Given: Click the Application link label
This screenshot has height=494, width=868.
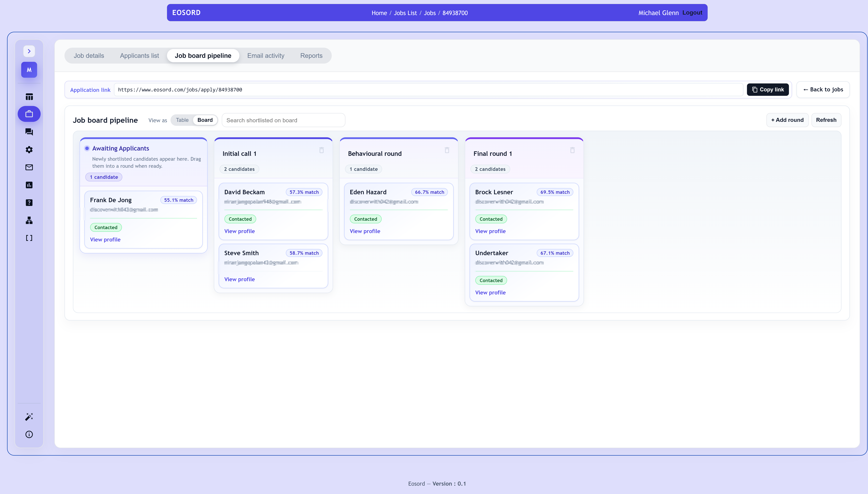Looking at the screenshot, I should click(90, 90).
